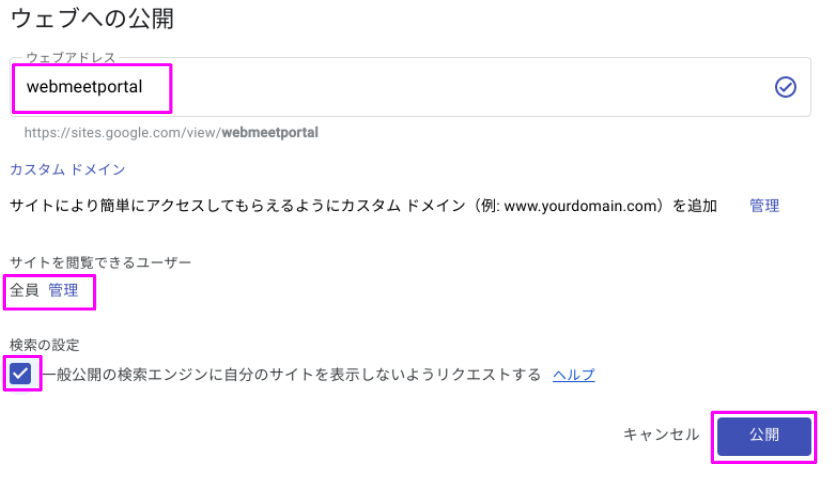The image size is (838, 480).
Task: Click the 検索の設定 section label
Action: pyautogui.click(x=44, y=345)
